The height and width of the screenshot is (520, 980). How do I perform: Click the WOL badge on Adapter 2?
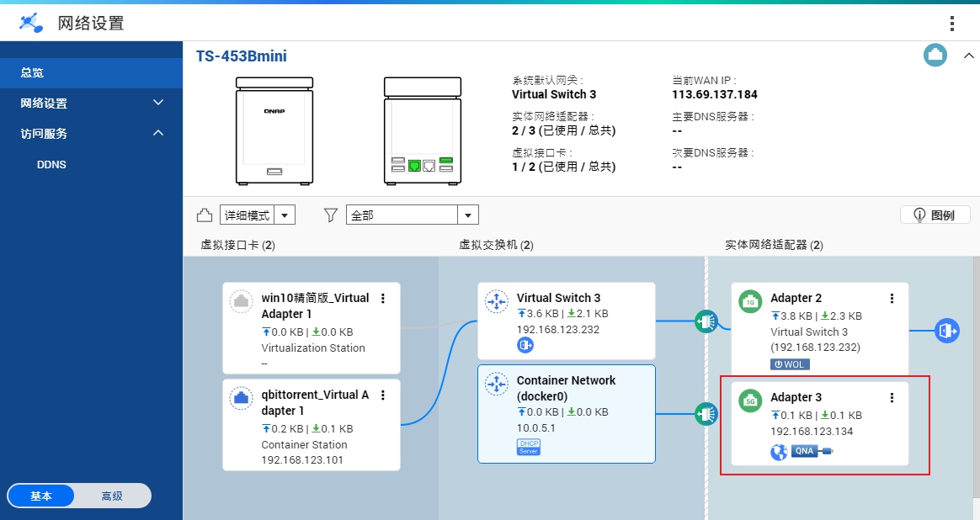click(790, 363)
